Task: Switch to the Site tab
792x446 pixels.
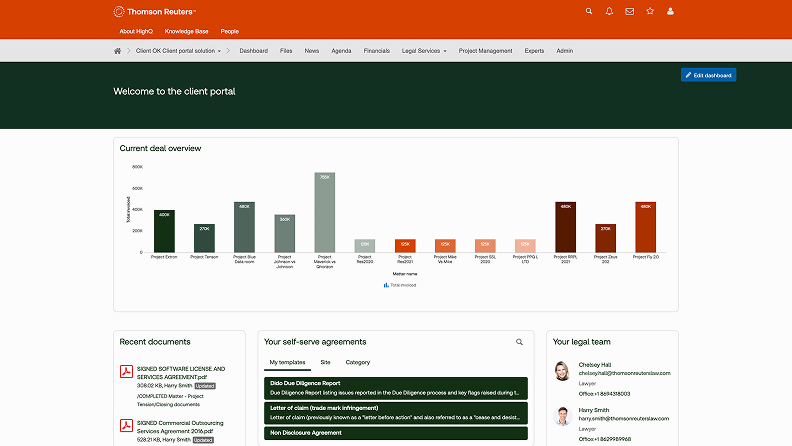Action: [325, 362]
